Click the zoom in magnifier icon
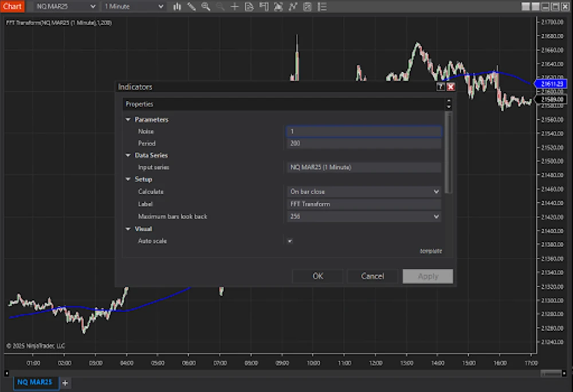The height and width of the screenshot is (392, 573). click(206, 6)
